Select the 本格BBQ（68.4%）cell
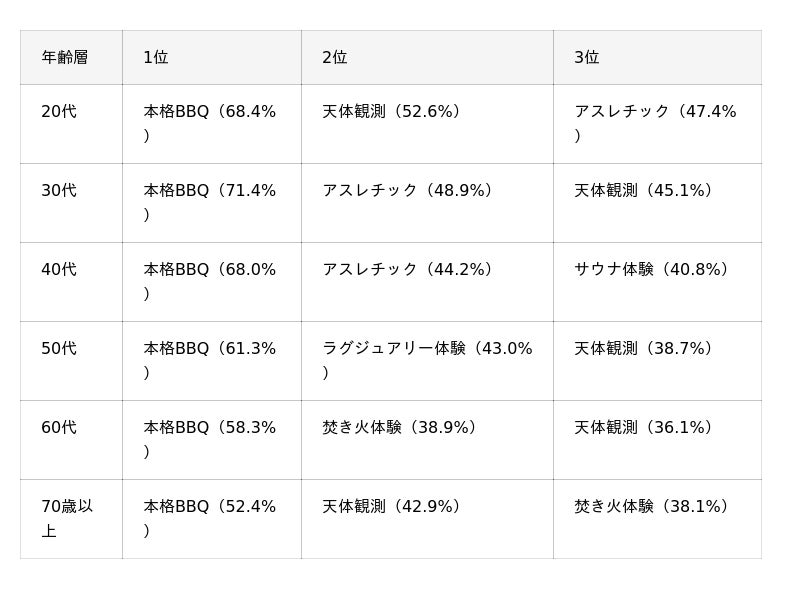Image resolution: width=800 pixels, height=589 pixels. pos(209,123)
